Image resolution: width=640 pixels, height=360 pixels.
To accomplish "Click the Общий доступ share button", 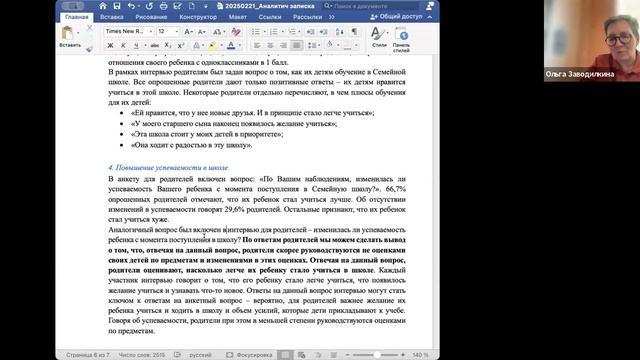I will 396,17.
